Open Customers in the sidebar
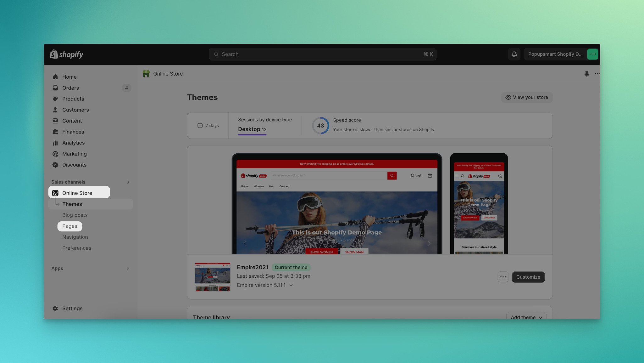Viewport: 644px width, 363px height. [x=75, y=110]
